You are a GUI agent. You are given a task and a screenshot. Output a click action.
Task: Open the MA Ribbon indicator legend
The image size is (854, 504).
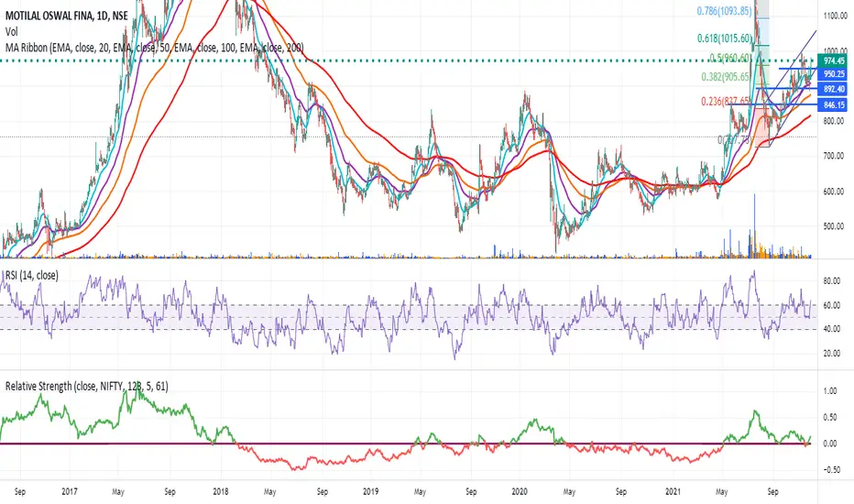[154, 48]
